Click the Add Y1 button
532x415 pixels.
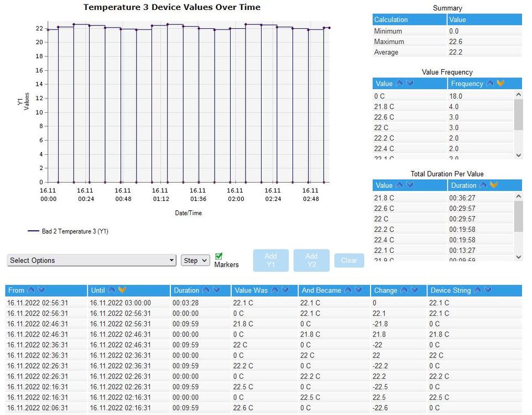[270, 261]
